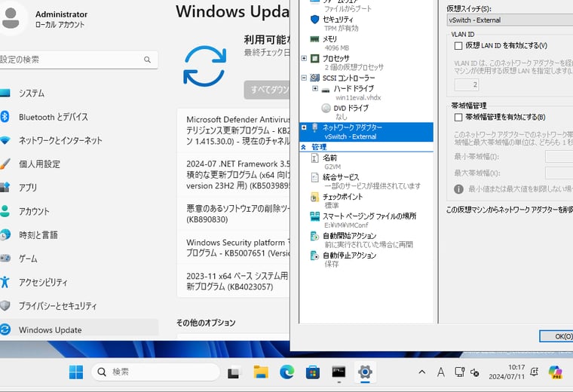The image size is (573, 392).
Task: Click the 2023-11 x64 (KB4023057) update entry
Action: (234, 281)
